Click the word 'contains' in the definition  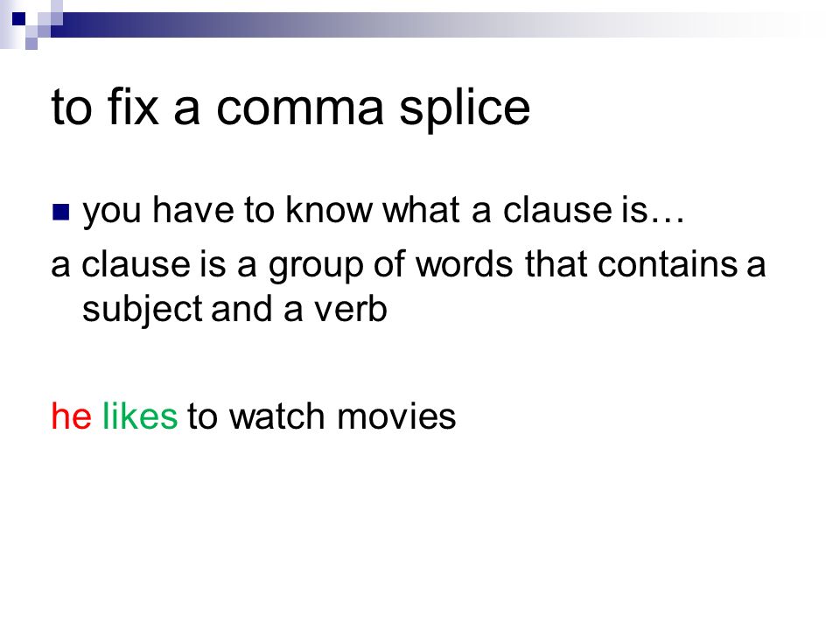click(668, 264)
